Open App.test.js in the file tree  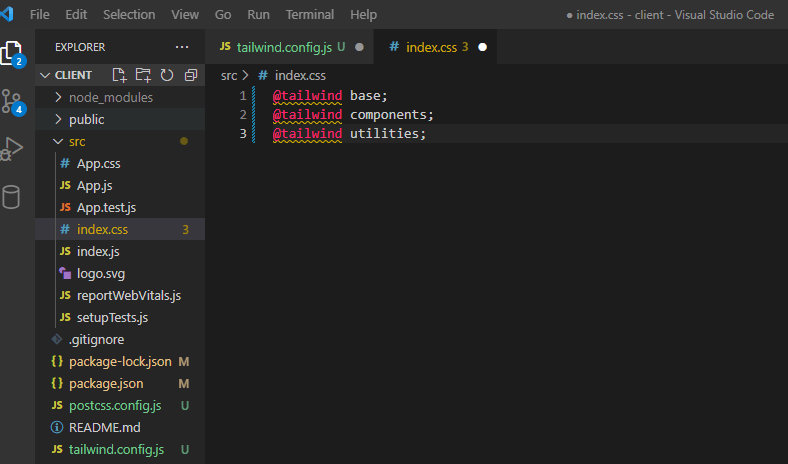click(120, 208)
